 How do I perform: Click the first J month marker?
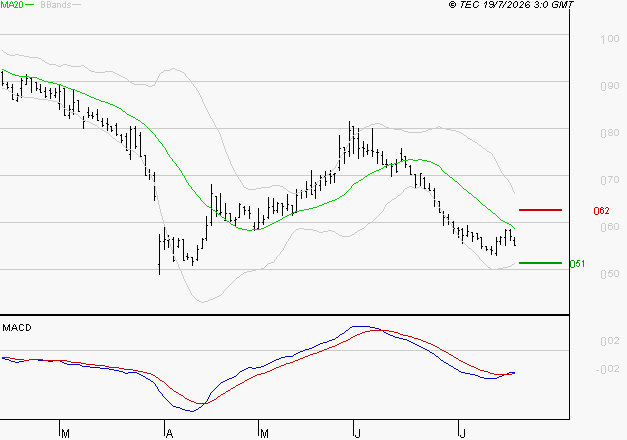click(x=357, y=434)
